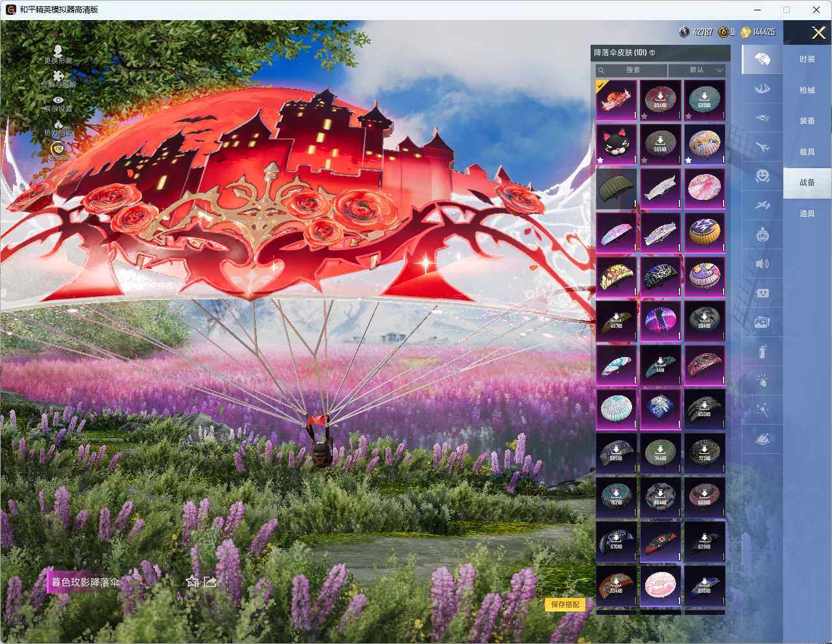Select the equipped red rose parachute thumbnail
Image resolution: width=832 pixels, height=644 pixels.
pyautogui.click(x=617, y=100)
